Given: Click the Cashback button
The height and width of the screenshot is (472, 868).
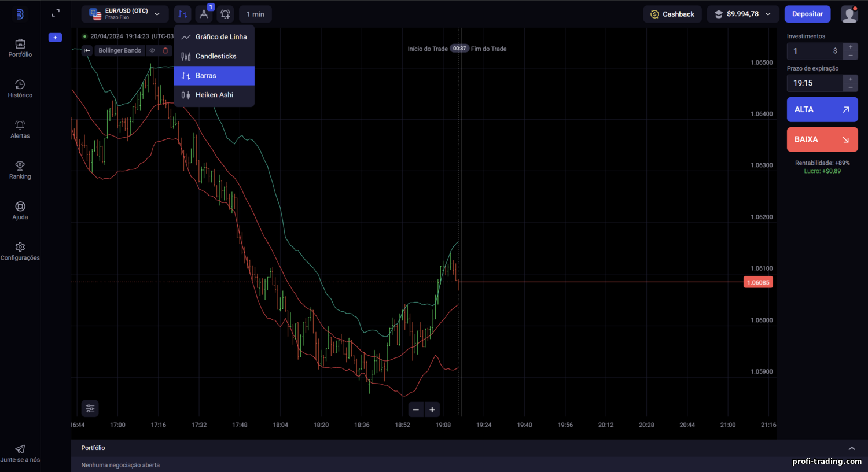Looking at the screenshot, I should click(x=672, y=14).
